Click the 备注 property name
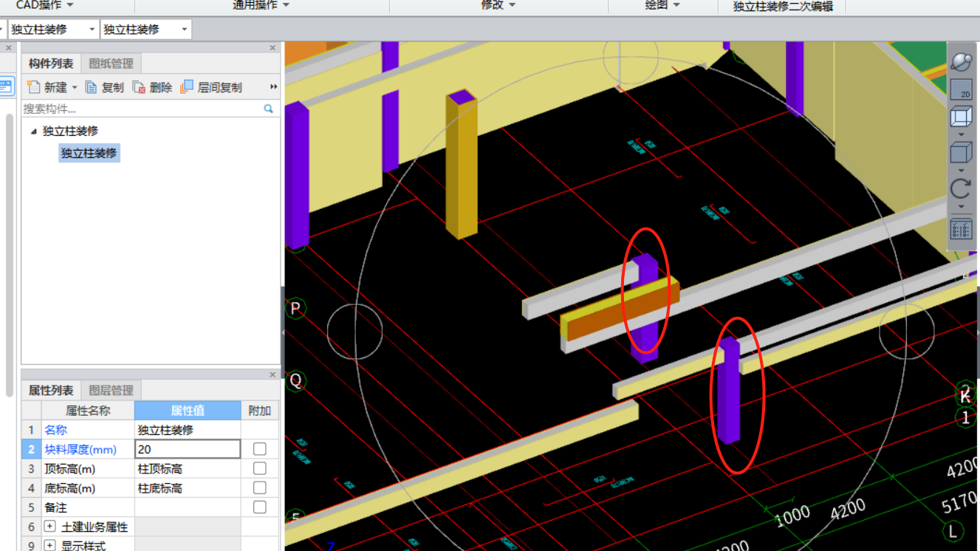 click(x=55, y=507)
